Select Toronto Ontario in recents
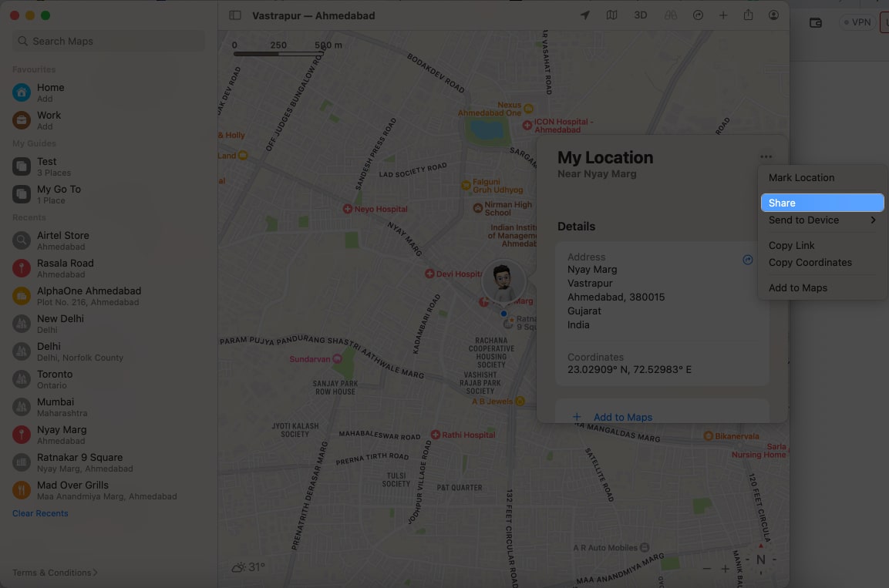The height and width of the screenshot is (588, 889). point(108,379)
